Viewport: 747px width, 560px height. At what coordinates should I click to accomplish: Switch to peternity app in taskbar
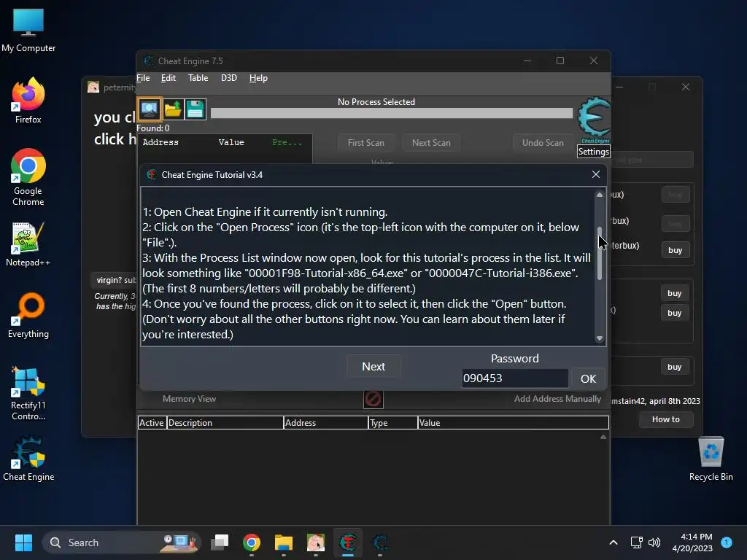[x=315, y=542]
